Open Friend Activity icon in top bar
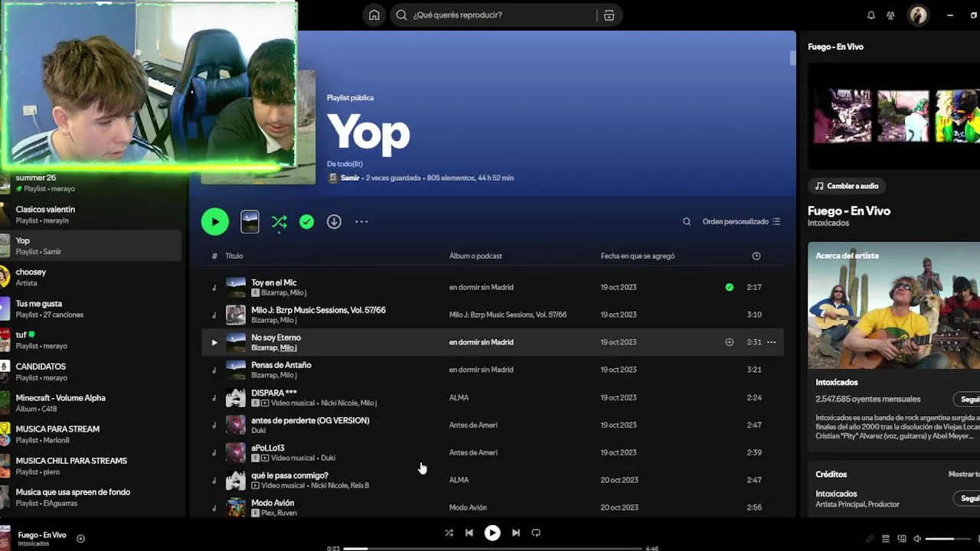 pos(890,15)
